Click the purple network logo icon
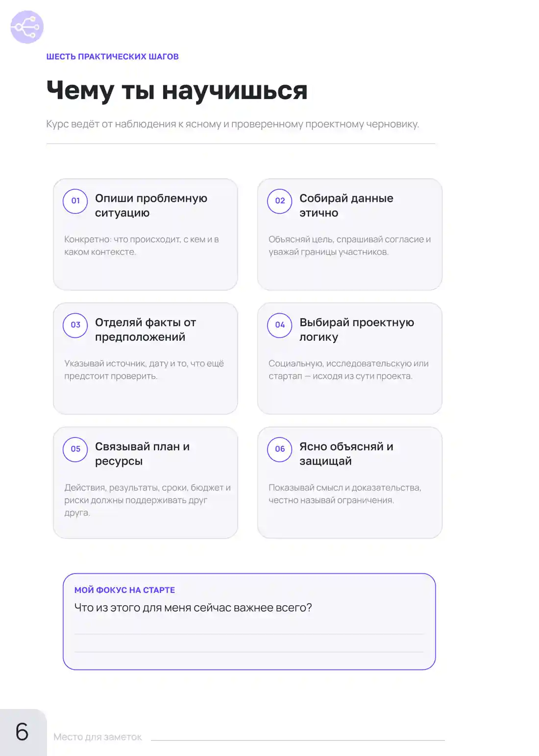539x756 pixels. tap(27, 27)
